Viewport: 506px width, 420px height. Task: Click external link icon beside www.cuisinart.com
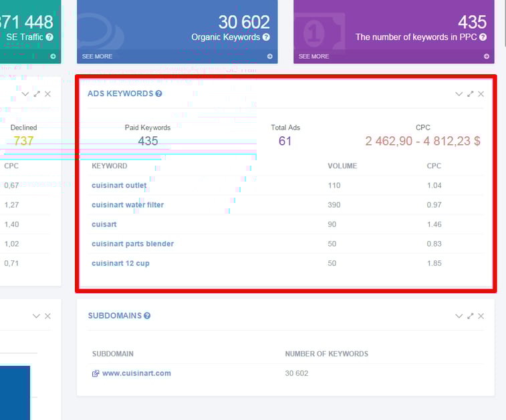[x=96, y=373]
